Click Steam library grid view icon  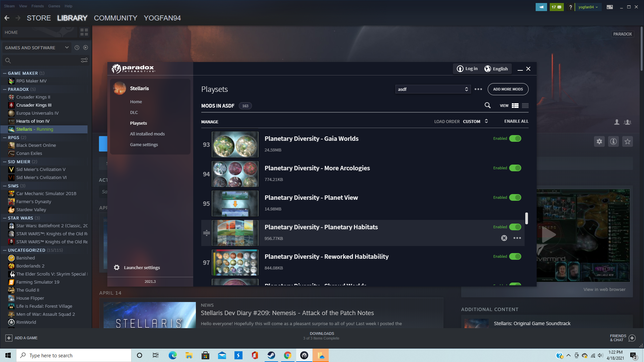pyautogui.click(x=84, y=32)
